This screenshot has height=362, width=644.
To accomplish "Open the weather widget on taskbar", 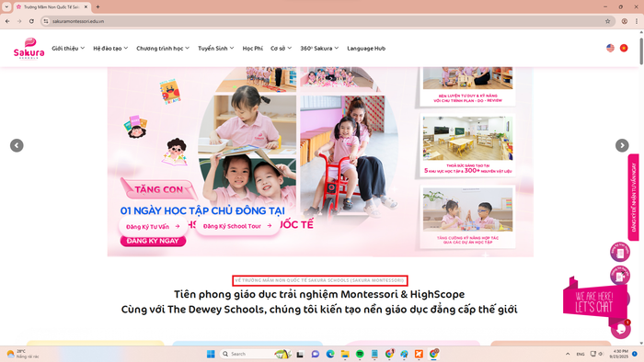I will (23, 354).
